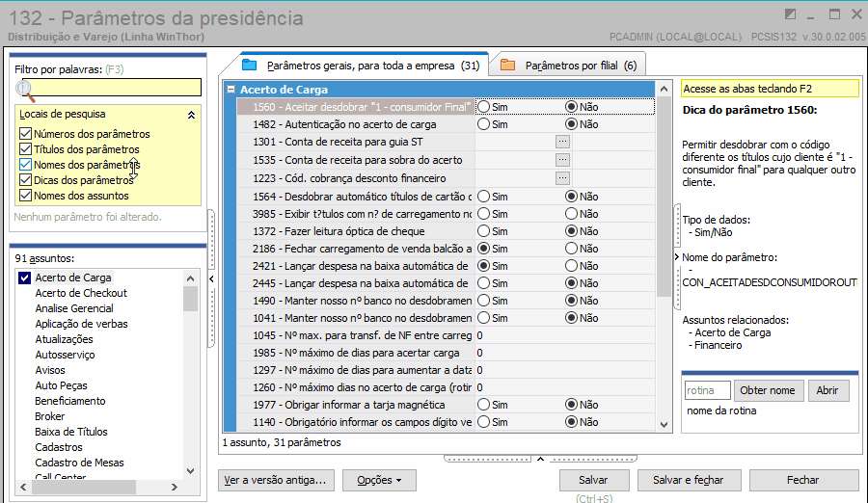Viewport: 868px width, 503px height.
Task: Toggle Dicas dos parâmetros checkbox
Action: coord(25,180)
